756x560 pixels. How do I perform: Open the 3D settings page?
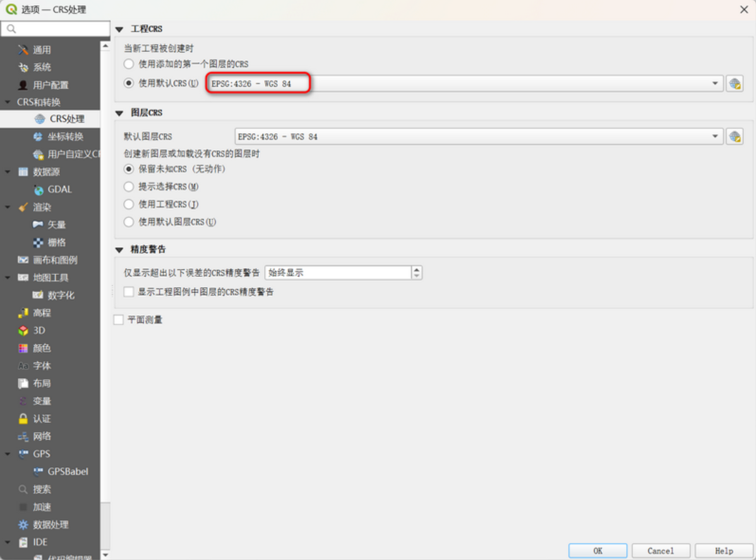coord(38,331)
